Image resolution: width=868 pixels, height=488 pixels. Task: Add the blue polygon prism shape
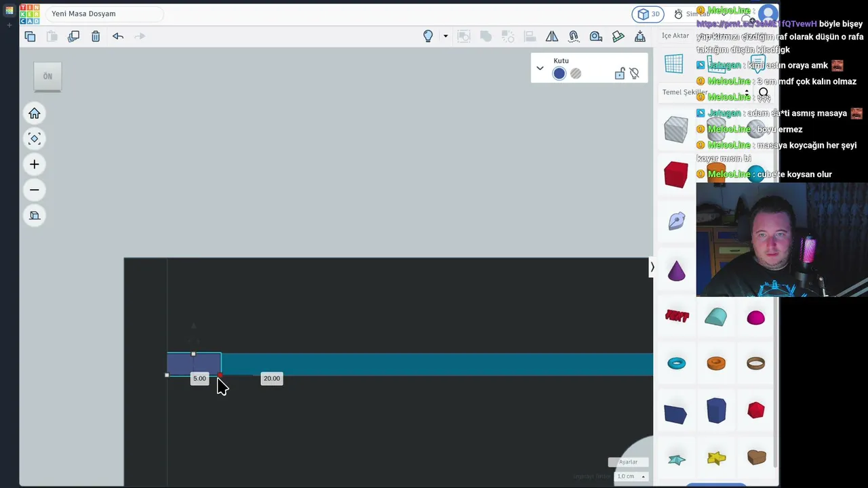tap(716, 411)
